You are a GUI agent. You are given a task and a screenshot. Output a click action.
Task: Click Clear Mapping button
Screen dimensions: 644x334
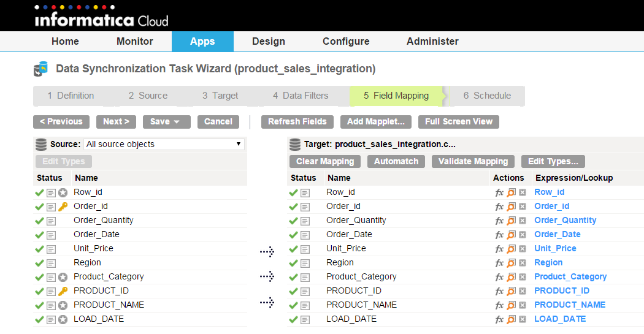(x=325, y=162)
